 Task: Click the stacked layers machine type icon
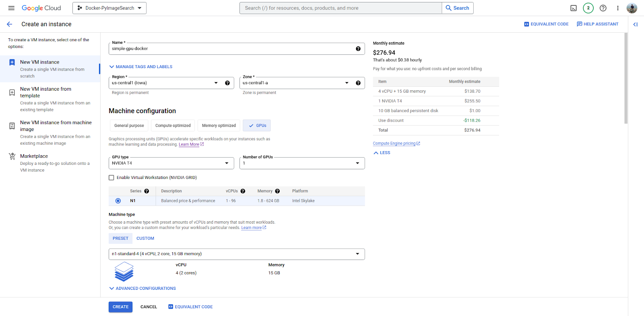pos(124,271)
